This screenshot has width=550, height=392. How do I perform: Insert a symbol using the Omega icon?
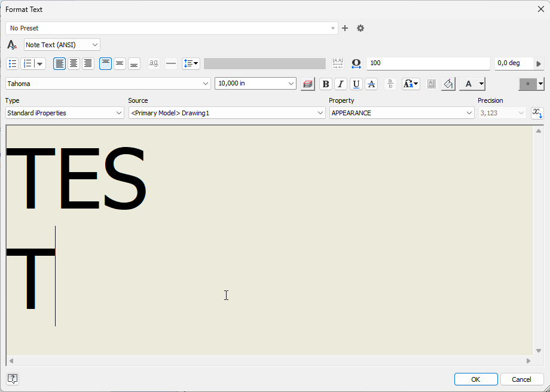(356, 63)
